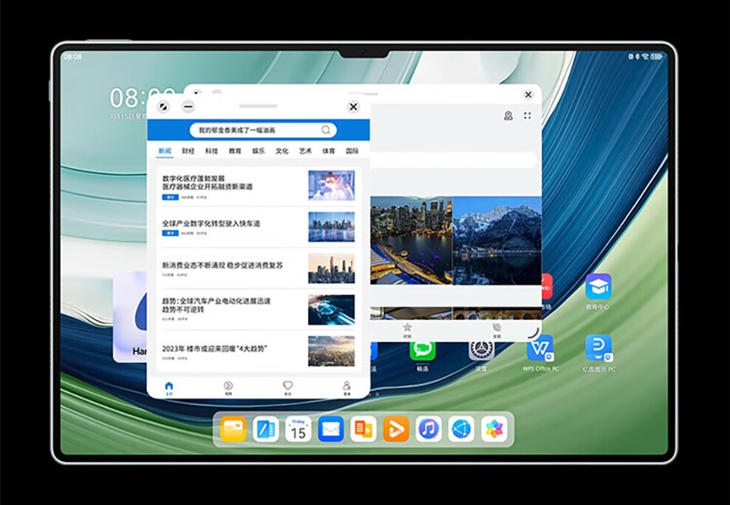This screenshot has width=730, height=505.
Task: Open the Files app in dock
Action: pyautogui.click(x=233, y=430)
